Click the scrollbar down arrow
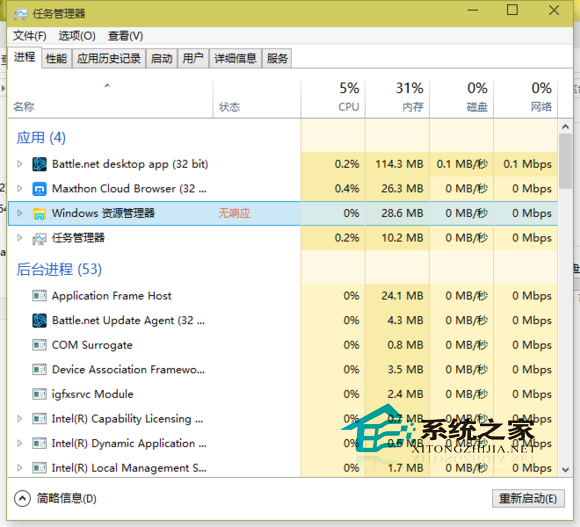The image size is (580, 527). click(565, 470)
